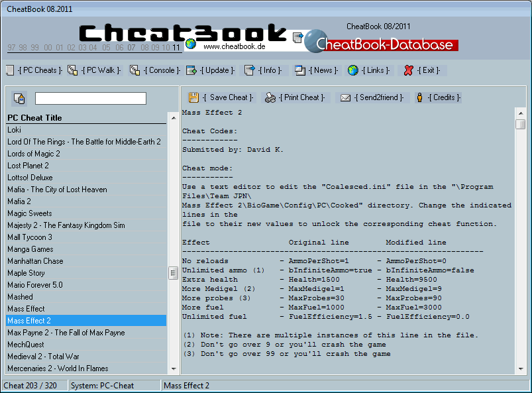Select year 11 in the timeline
The width and height of the screenshot is (532, 393).
[176, 48]
